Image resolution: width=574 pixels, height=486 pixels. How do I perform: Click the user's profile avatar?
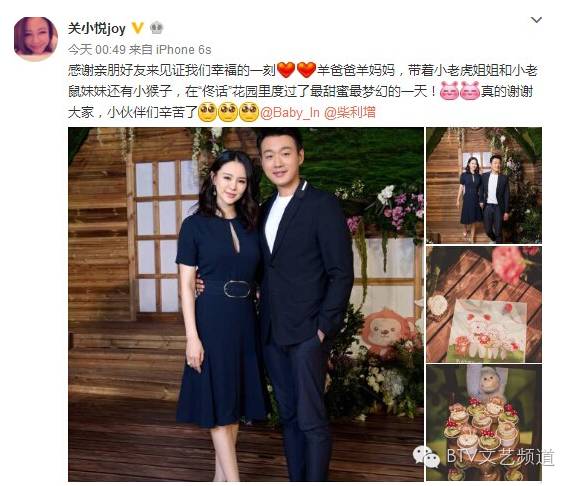coord(36,39)
